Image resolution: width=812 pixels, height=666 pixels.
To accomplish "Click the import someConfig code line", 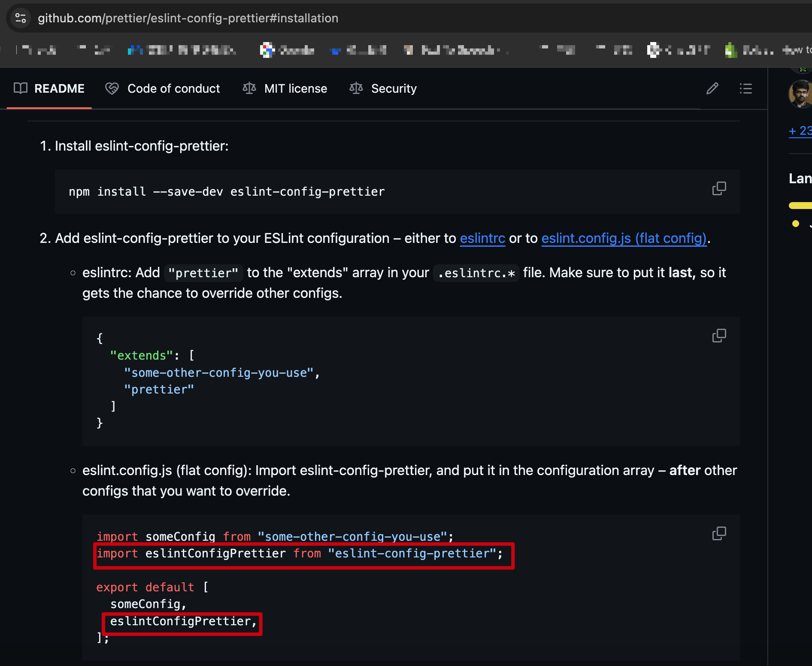I will click(x=275, y=536).
